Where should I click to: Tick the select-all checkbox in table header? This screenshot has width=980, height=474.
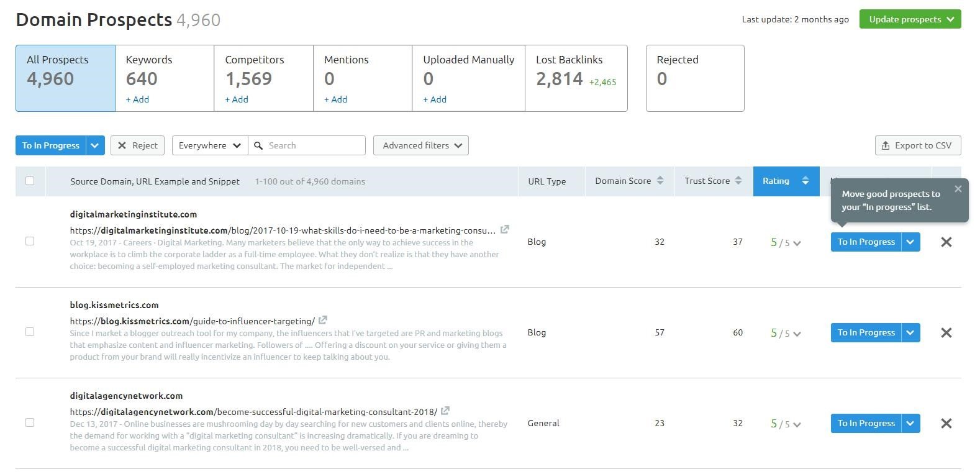pyautogui.click(x=30, y=181)
